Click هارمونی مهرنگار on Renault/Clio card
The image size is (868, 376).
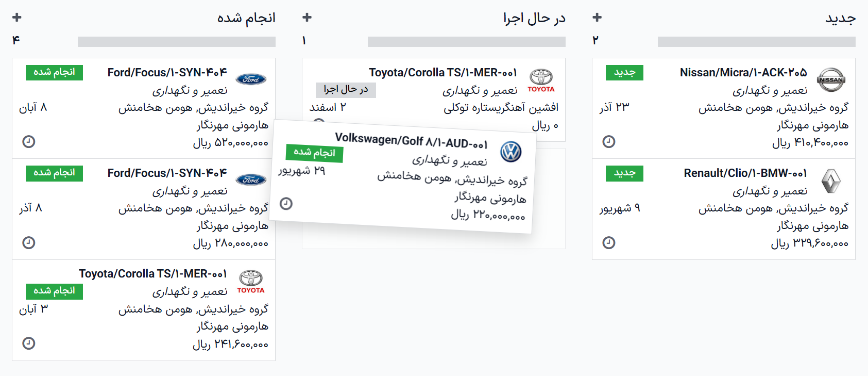coord(812,226)
